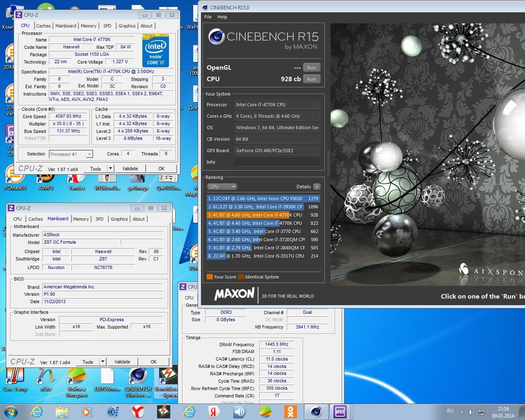Viewport: 525px width, 420px height.
Task: Click OK in the top CPU-Z window
Action: 162,169
